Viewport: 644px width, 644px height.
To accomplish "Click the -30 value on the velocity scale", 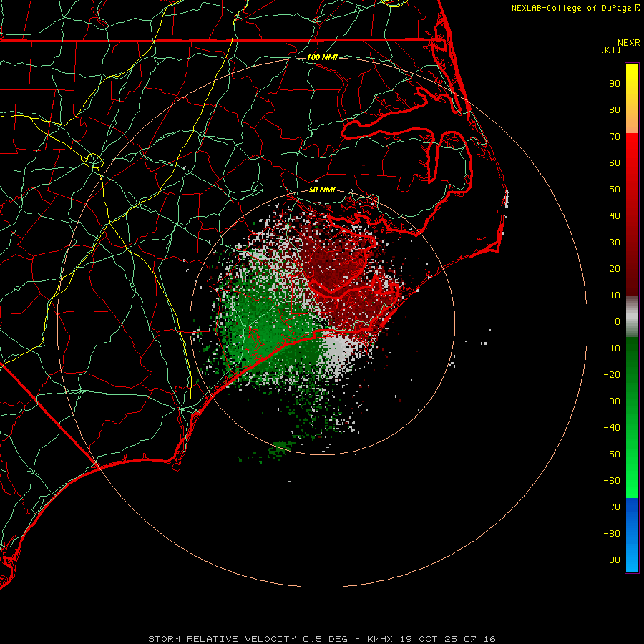I will [612, 401].
